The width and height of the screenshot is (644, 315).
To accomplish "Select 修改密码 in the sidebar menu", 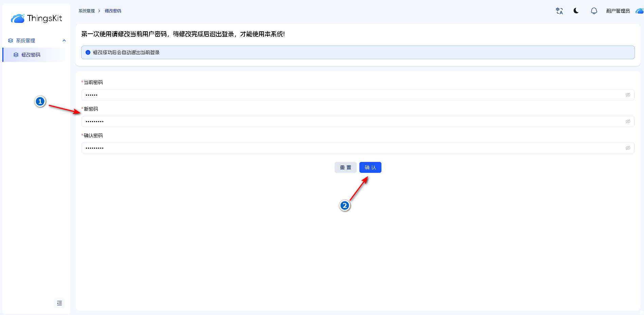I will (31, 55).
